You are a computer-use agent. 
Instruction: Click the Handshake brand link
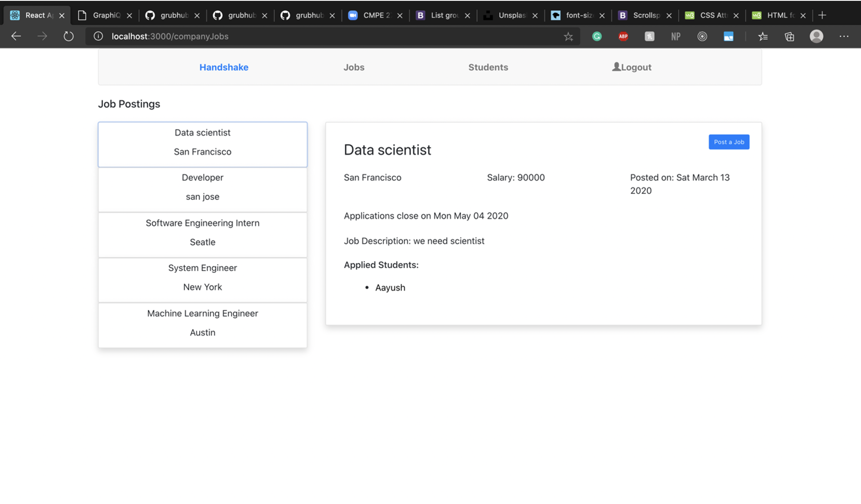click(x=224, y=67)
